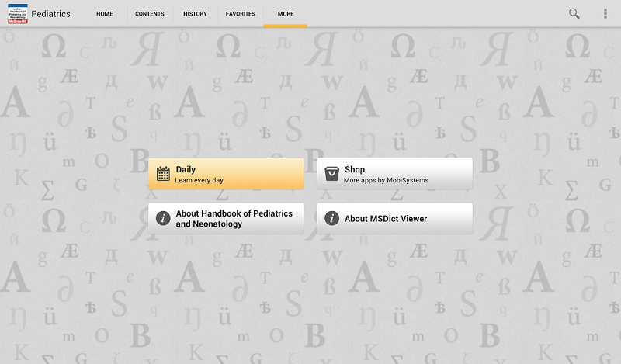
Task: Click info icon beside About Handbook of Pediatrics
Action: pos(163,218)
